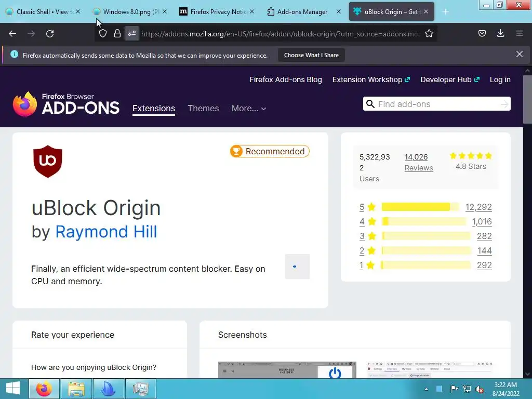Filter reviews by the 5-star rating bar
532x399 pixels.
click(x=420, y=207)
